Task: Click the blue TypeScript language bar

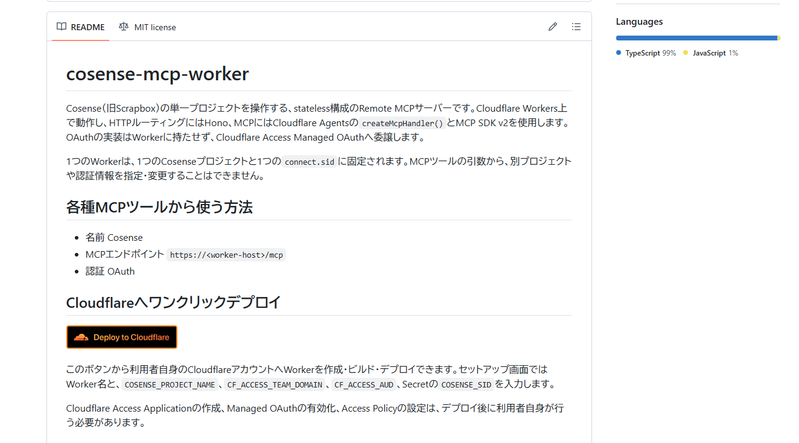Action: click(x=696, y=38)
